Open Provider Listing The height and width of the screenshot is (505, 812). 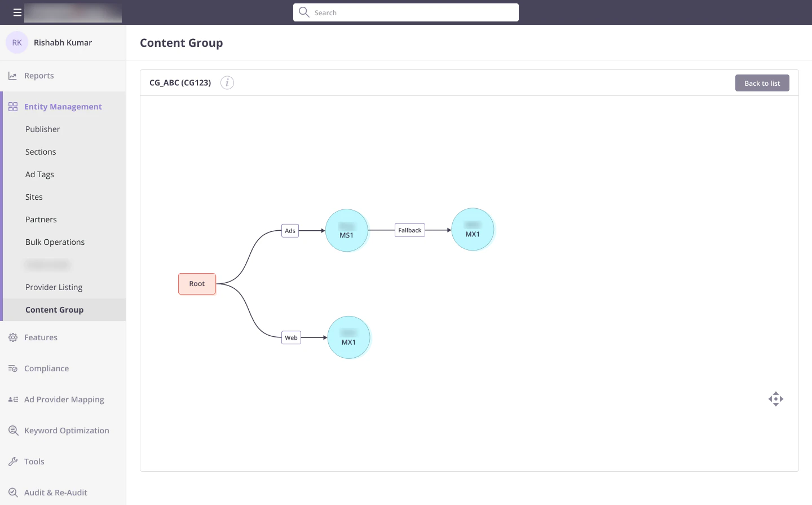[x=54, y=287]
